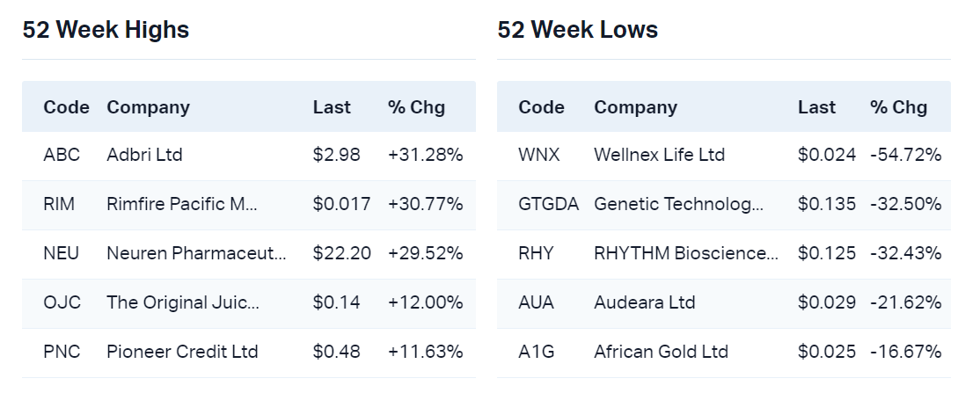Click African Gold Ltd company name
980x393 pixels.
[661, 352]
